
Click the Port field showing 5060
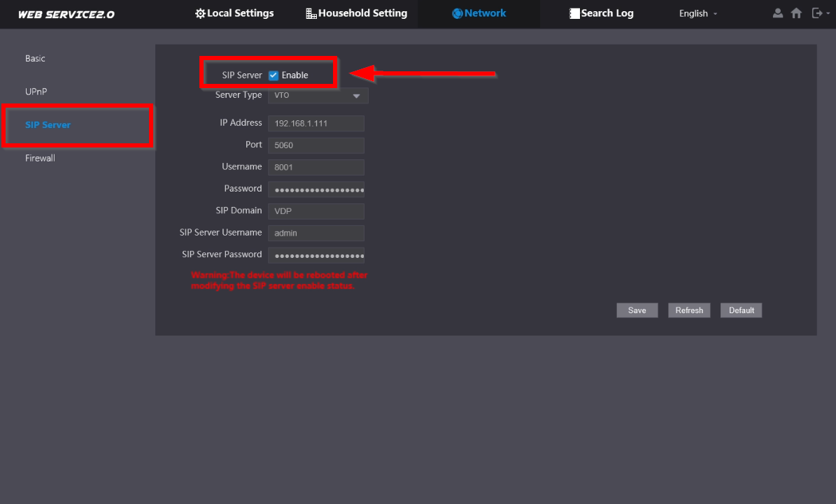(x=316, y=145)
